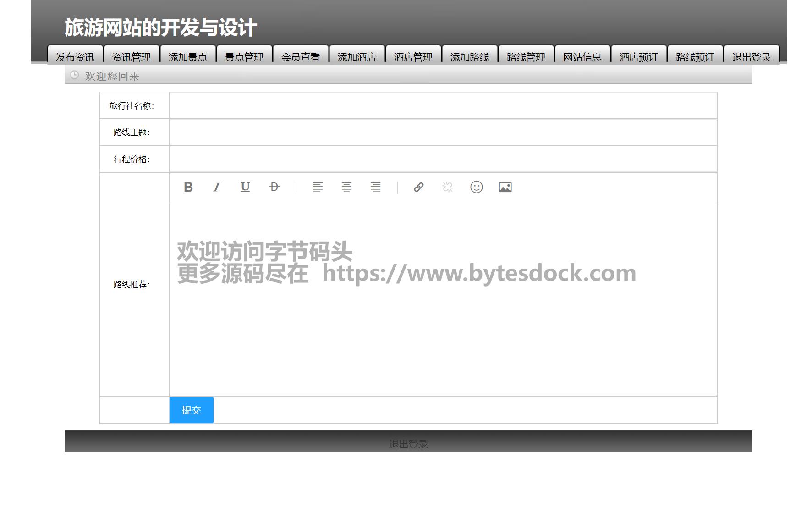Click the 退出登录 link in footer
This screenshot has height=524, width=812.
408,444
